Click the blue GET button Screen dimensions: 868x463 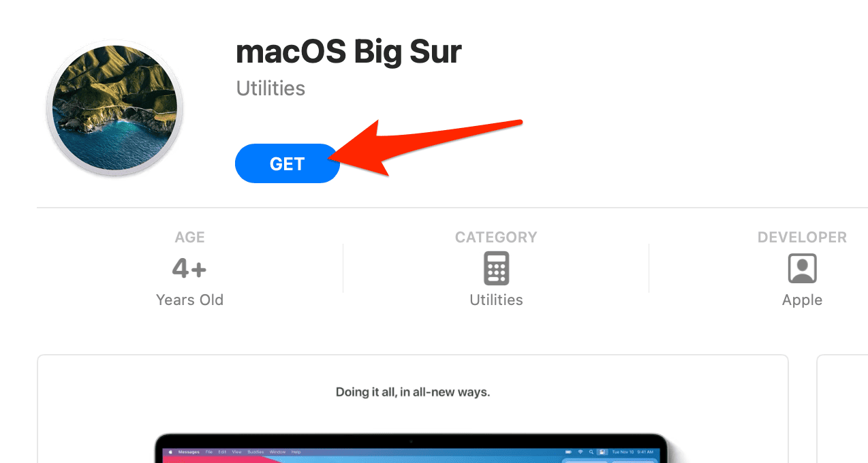[x=287, y=164]
